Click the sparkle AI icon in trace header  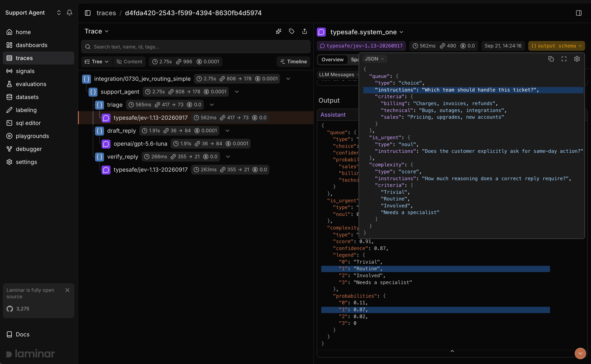[278, 31]
